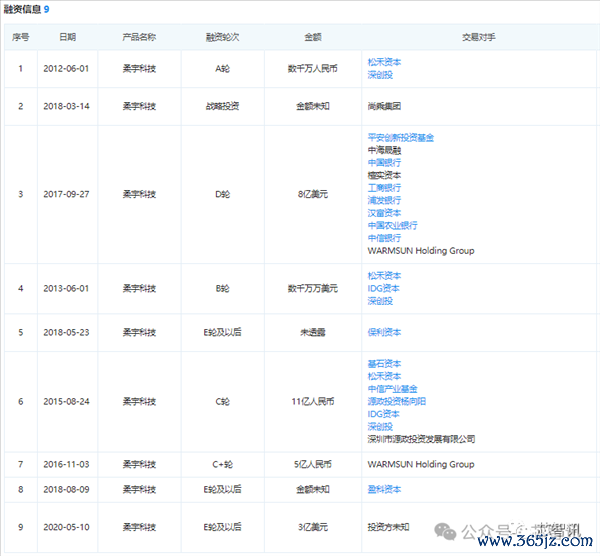
Task: Click WARMSUN Holding Group in the D轮 row
Action: [x=421, y=251]
